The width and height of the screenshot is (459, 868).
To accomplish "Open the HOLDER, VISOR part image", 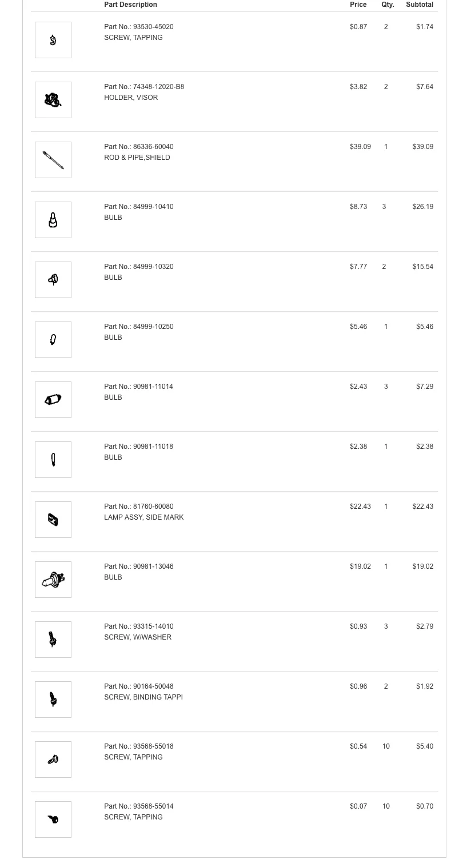I will pos(53,100).
